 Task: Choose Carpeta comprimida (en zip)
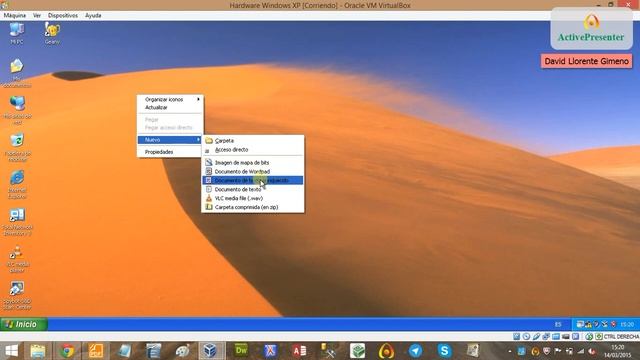pyautogui.click(x=253, y=207)
